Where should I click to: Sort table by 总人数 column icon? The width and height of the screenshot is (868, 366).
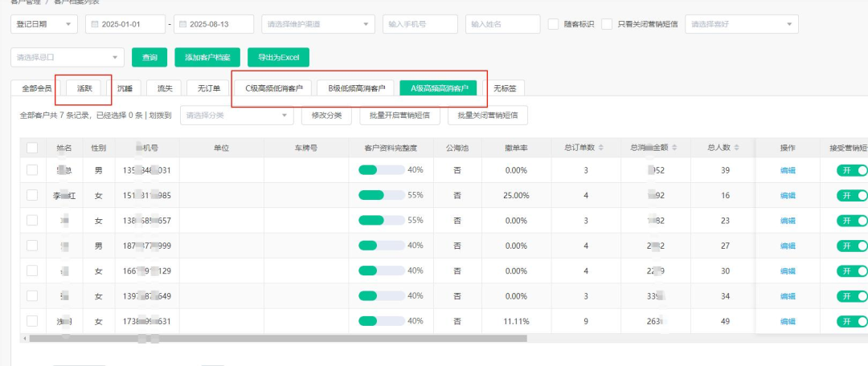click(735, 148)
